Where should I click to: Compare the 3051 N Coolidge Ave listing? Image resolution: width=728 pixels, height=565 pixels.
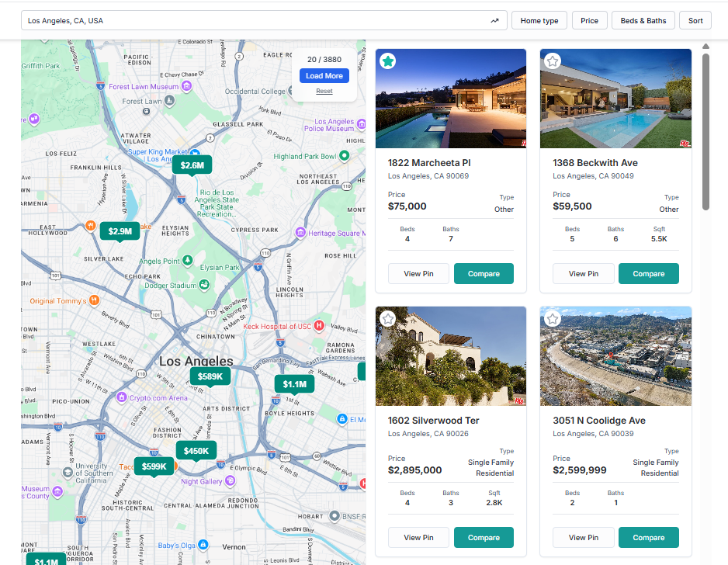[649, 537]
